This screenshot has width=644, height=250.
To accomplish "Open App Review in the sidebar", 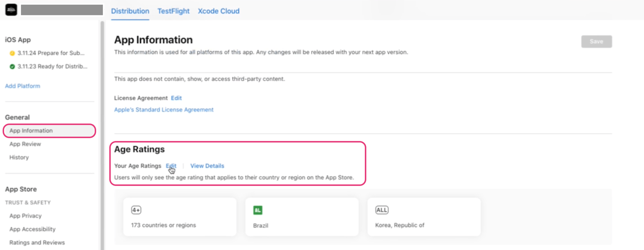I will (x=25, y=144).
